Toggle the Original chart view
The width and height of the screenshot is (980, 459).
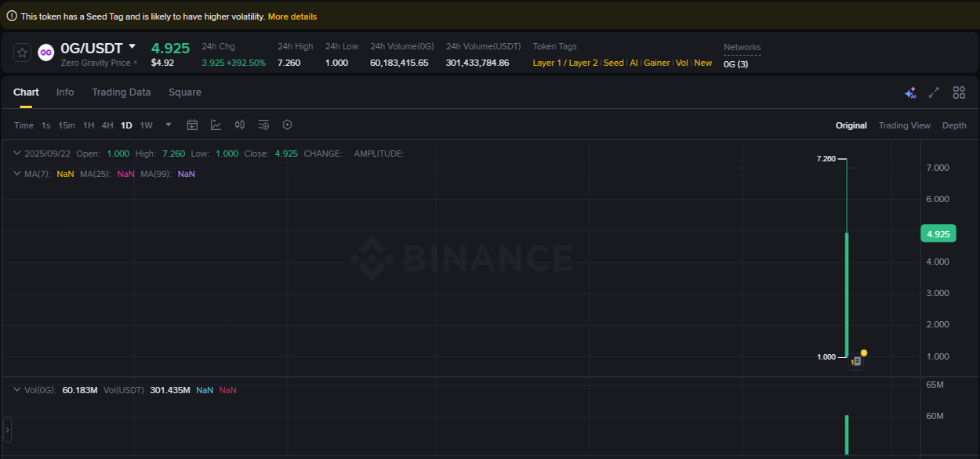(x=851, y=125)
